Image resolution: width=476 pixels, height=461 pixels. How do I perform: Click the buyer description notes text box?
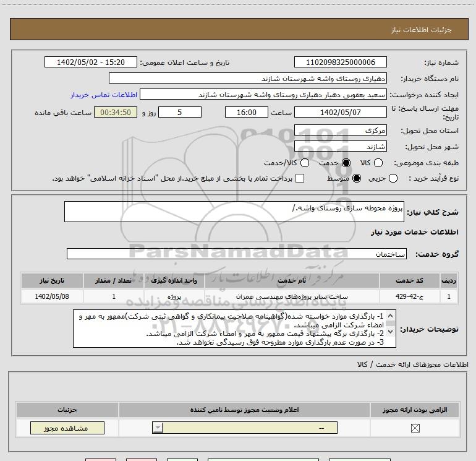point(234,329)
